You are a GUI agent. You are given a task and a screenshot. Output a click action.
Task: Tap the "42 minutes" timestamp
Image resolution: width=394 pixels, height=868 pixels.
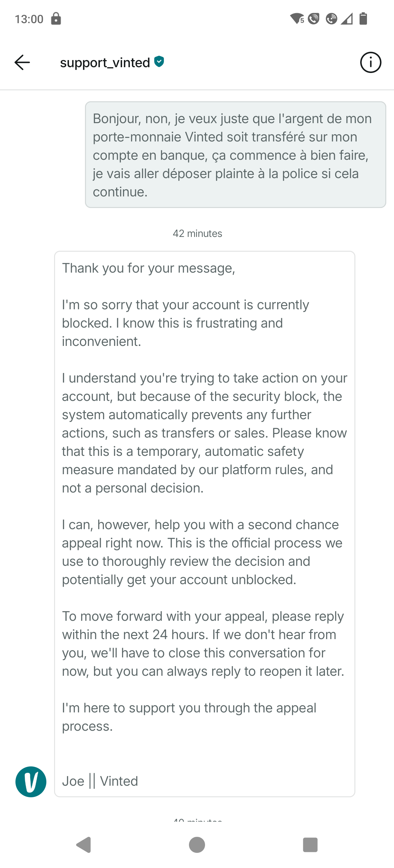(x=197, y=233)
